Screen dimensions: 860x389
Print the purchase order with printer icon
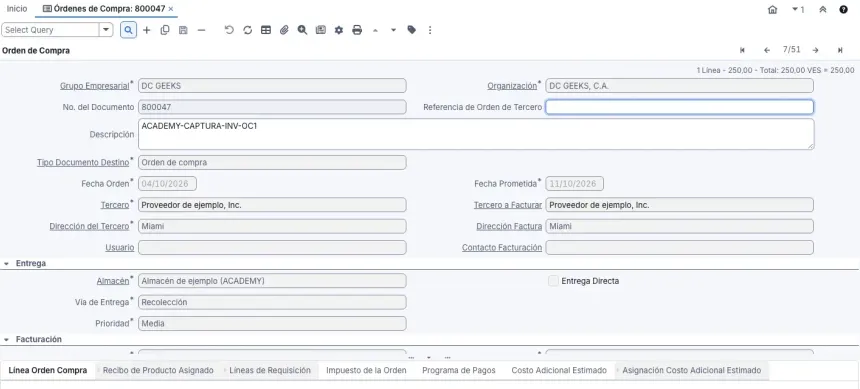[x=357, y=30]
